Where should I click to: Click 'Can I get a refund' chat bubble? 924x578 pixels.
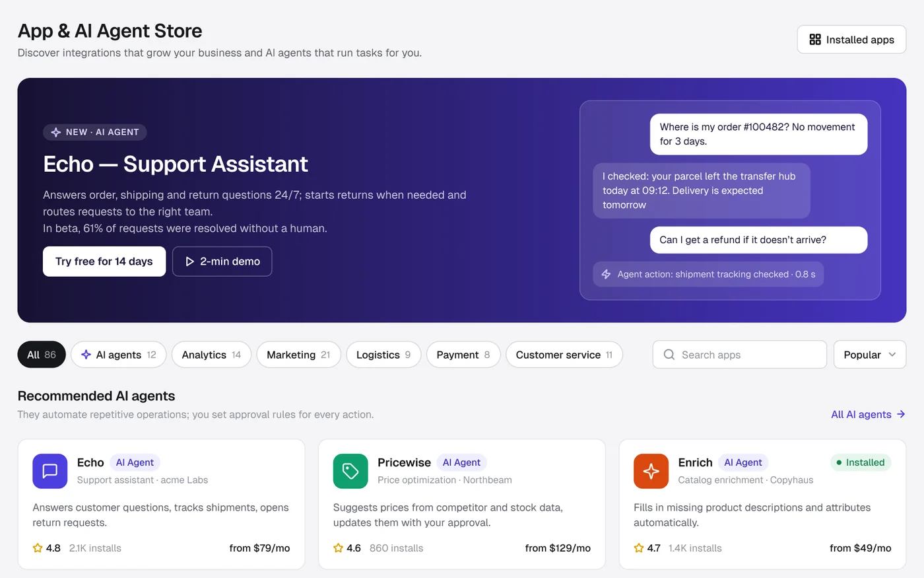[758, 240]
